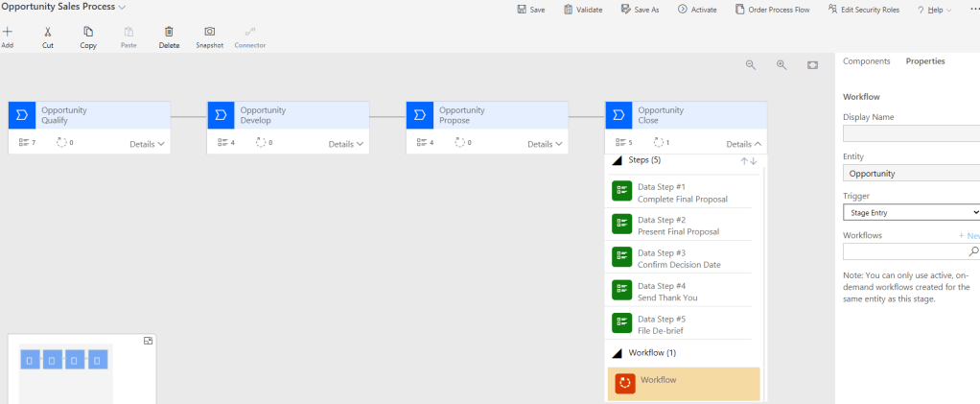Click the Add icon in the toolbar
Viewport: 980px width, 404px height.
pyautogui.click(x=8, y=32)
